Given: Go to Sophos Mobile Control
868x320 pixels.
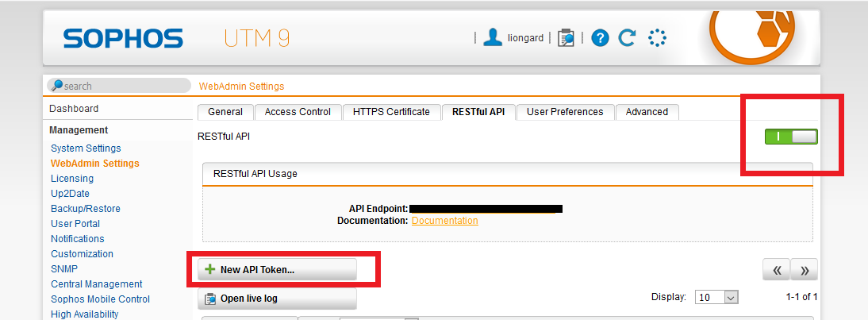Looking at the screenshot, I should tap(100, 299).
